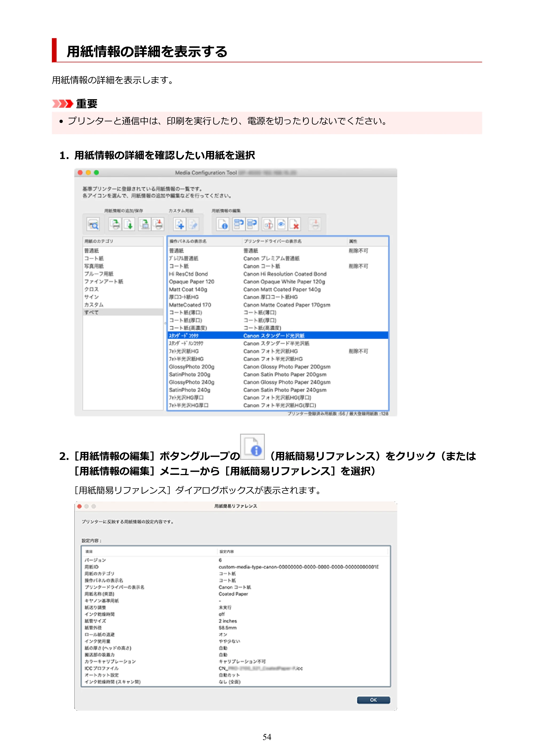Click the printer icon with red down-arrow
The width and height of the screenshot is (534, 756).
[158, 224]
